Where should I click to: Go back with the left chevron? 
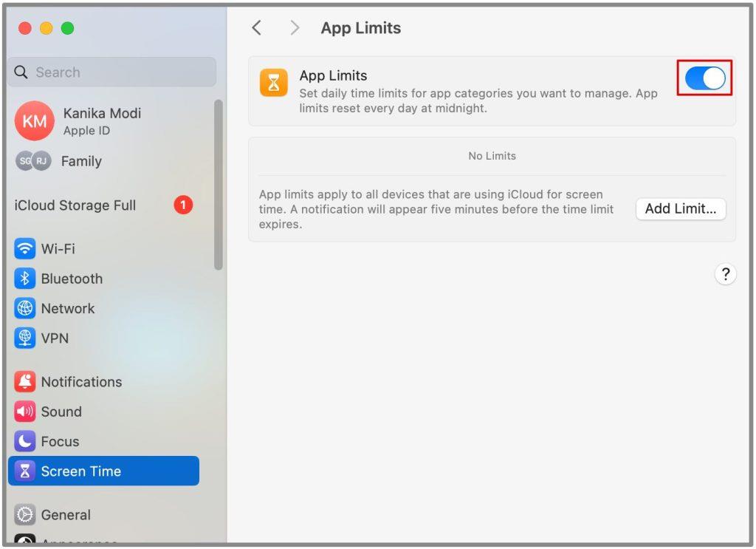pos(256,28)
